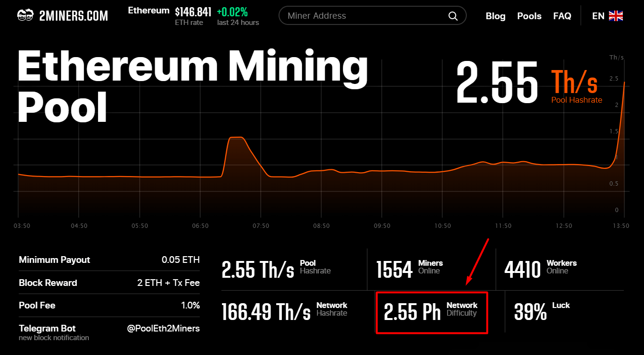This screenshot has height=355, width=644.
Task: Open the EN language selector
Action: [x=598, y=16]
